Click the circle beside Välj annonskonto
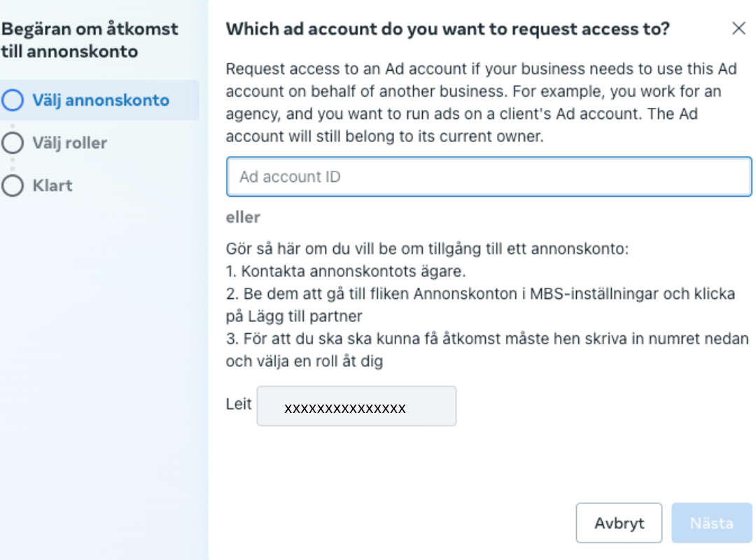 pyautogui.click(x=13, y=100)
